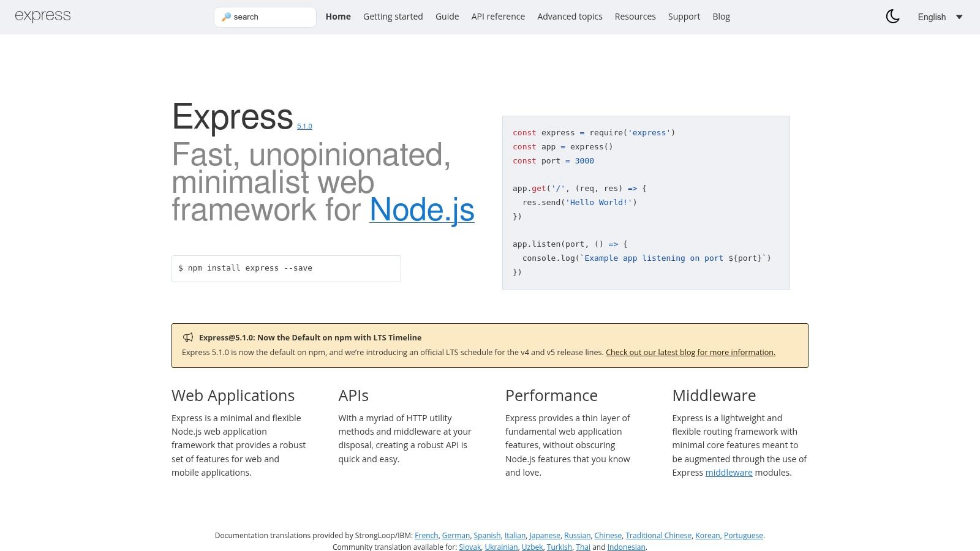This screenshot has width=980, height=551.
Task: Open the English language dropdown
Action: point(940,17)
